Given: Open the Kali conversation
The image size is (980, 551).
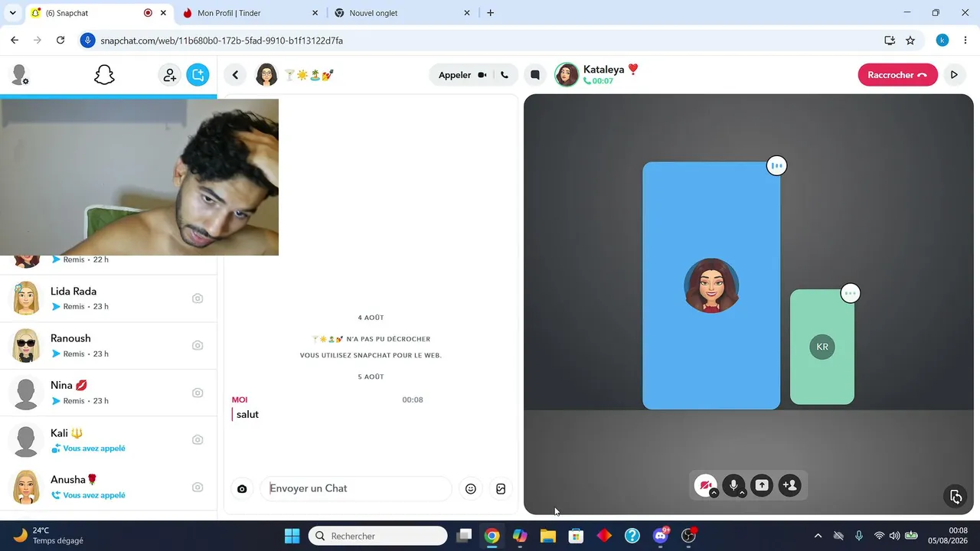Looking at the screenshot, I should pyautogui.click(x=108, y=440).
